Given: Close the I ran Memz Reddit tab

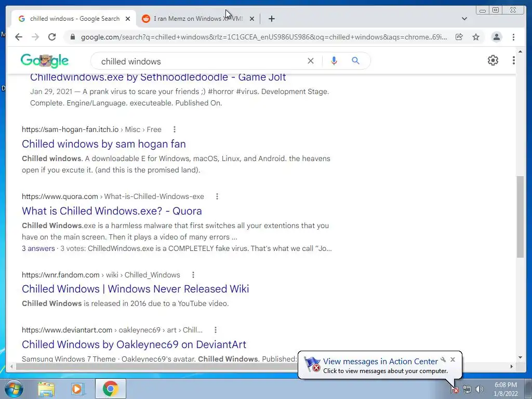Looking at the screenshot, I should tap(252, 19).
